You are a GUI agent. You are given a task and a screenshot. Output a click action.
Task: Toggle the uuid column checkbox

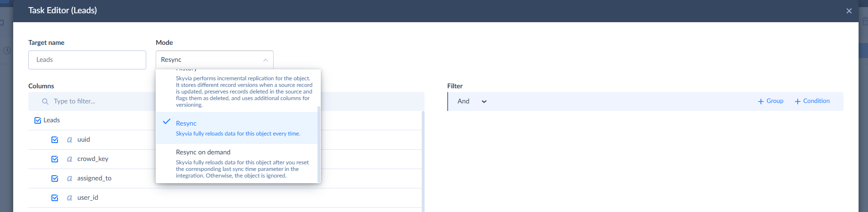[x=55, y=140]
